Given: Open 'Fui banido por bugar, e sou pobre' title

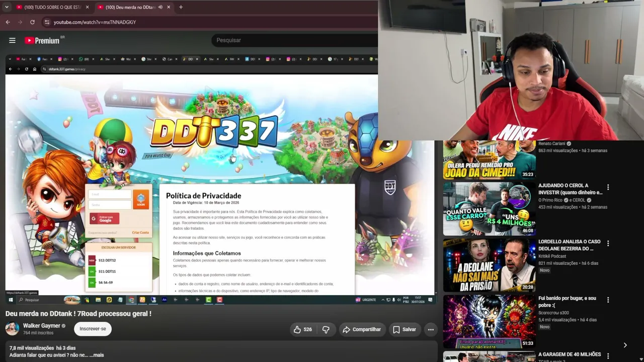Looking at the screenshot, I should click(x=567, y=302).
